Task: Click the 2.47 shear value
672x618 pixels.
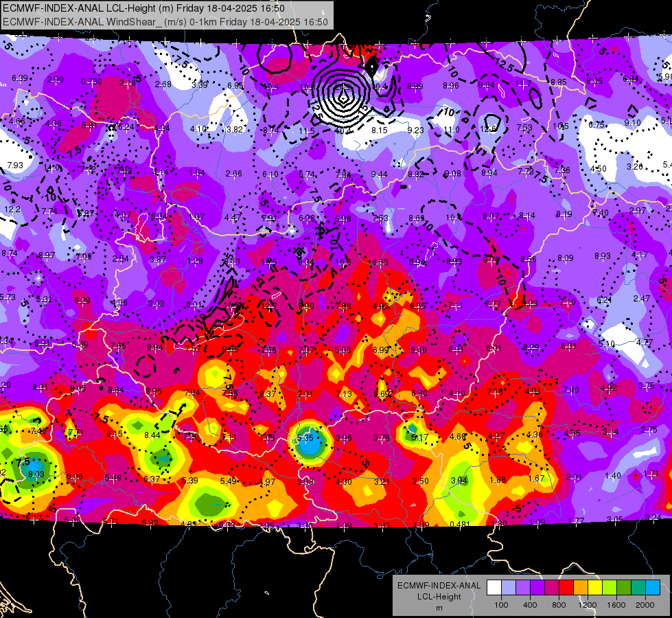Action: [642, 298]
